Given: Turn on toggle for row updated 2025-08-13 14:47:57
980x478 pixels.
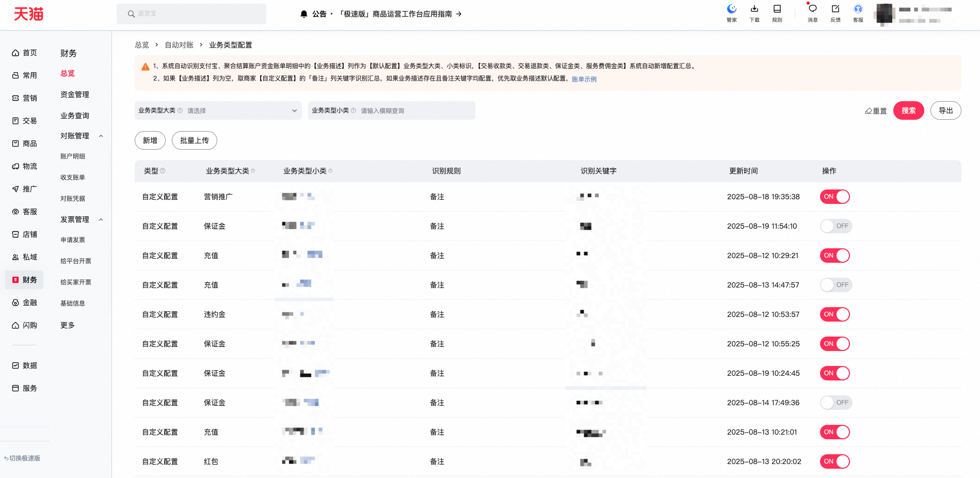Looking at the screenshot, I should pyautogui.click(x=836, y=285).
